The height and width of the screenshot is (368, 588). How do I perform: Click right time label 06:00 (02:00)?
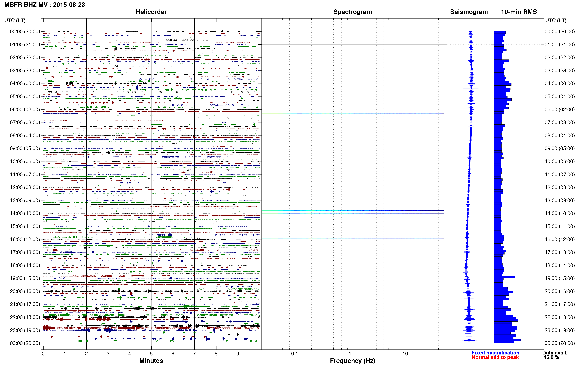pos(560,110)
